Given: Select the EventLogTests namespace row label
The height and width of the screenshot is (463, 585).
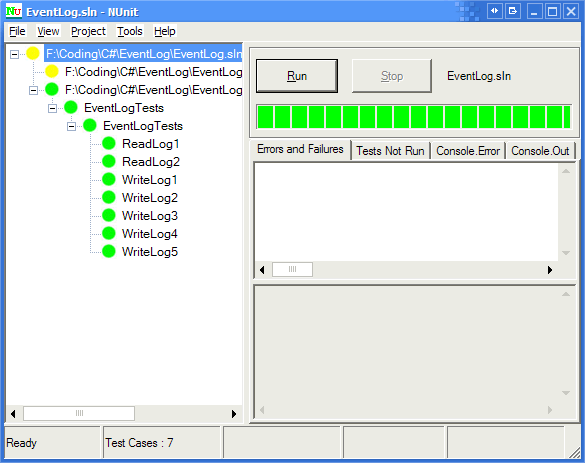Looking at the screenshot, I should point(124,108).
